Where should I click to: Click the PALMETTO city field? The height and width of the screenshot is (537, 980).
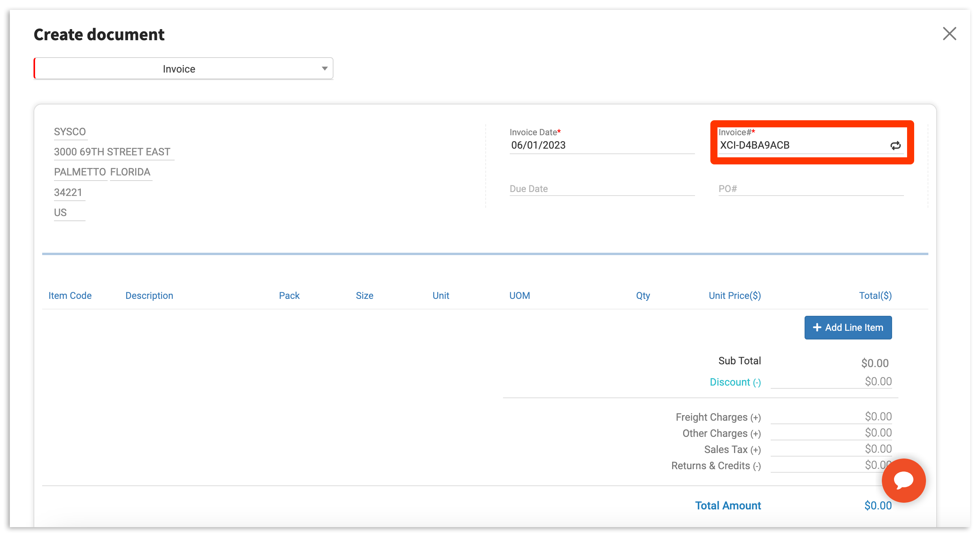80,172
